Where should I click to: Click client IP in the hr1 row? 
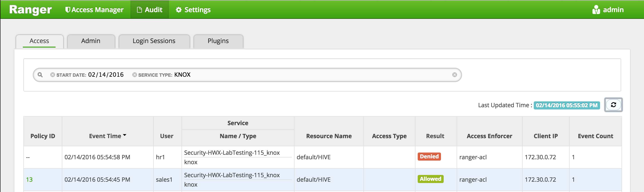click(540, 157)
